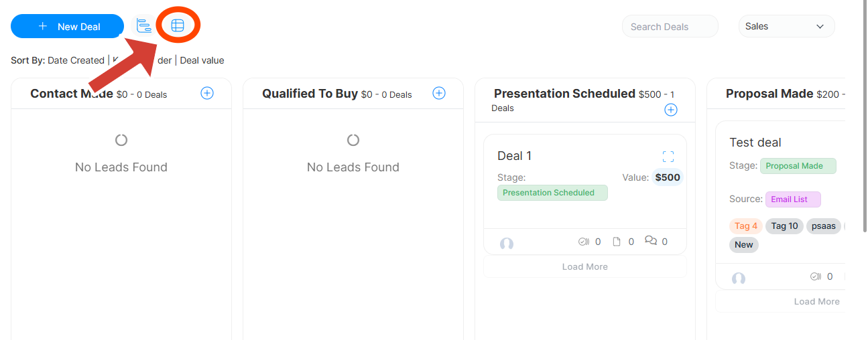Expand Deal 1 card fullscreen icon

pyautogui.click(x=668, y=157)
